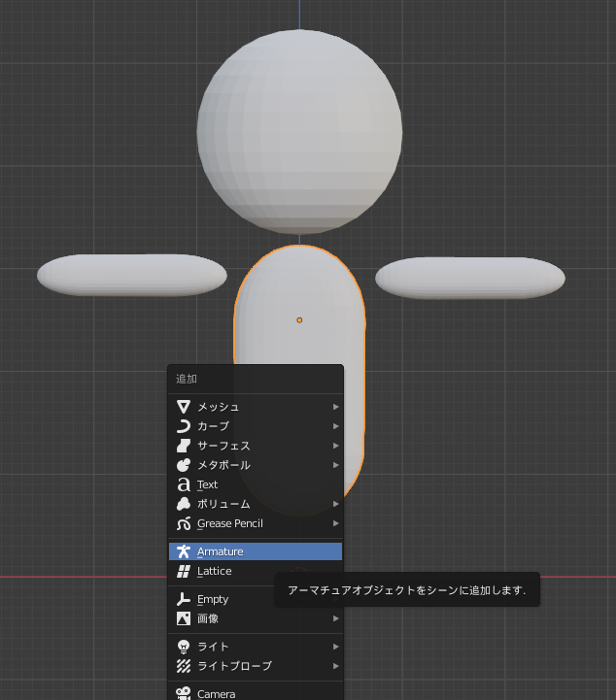Viewport: 616px width, 700px height.
Task: Click the Surface icon beside サーフェス
Action: 184,446
